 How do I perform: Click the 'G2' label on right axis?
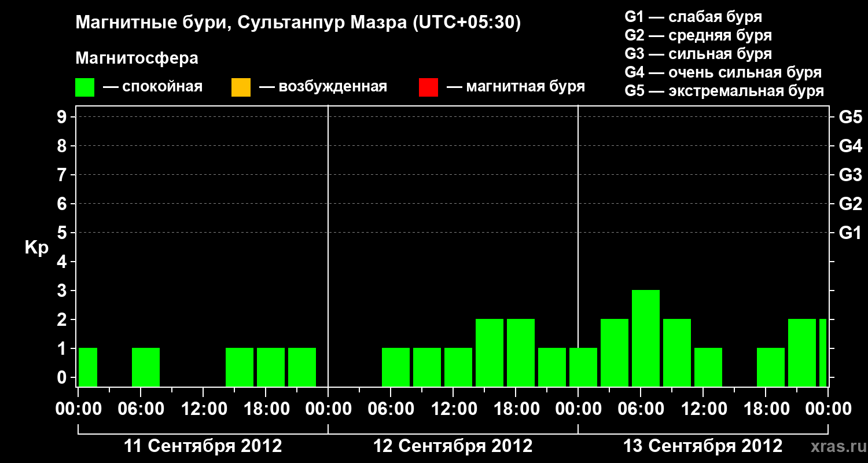pos(851,204)
